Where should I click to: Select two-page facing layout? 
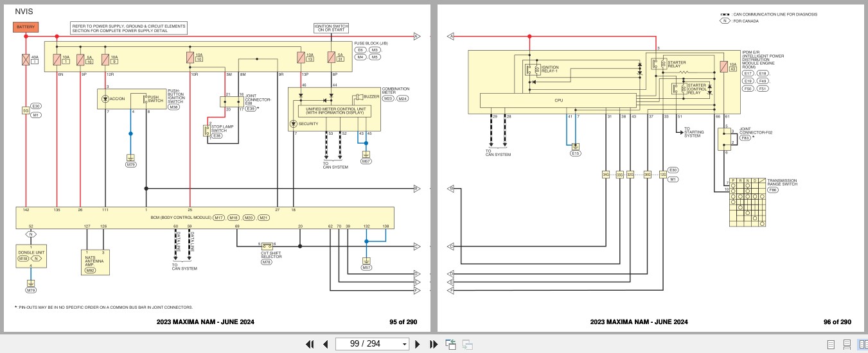[x=862, y=344]
